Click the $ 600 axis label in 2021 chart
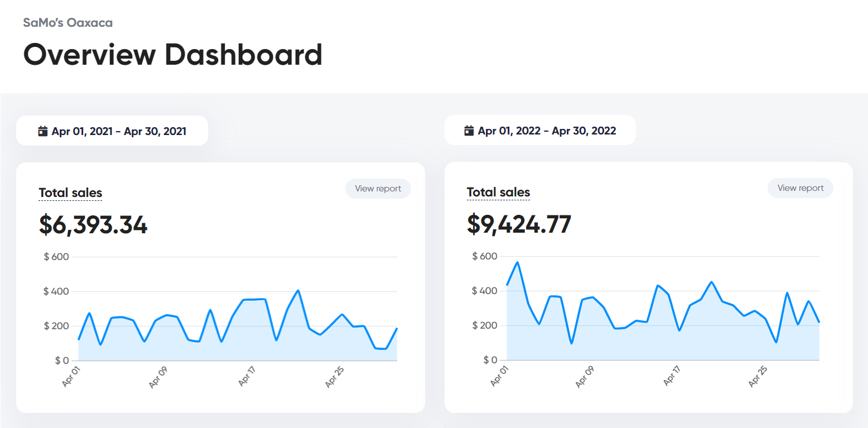This screenshot has width=868, height=428. coord(56,257)
